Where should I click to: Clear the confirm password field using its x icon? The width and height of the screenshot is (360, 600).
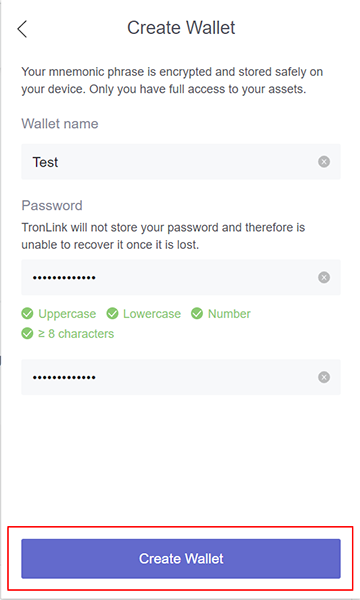[x=324, y=377]
